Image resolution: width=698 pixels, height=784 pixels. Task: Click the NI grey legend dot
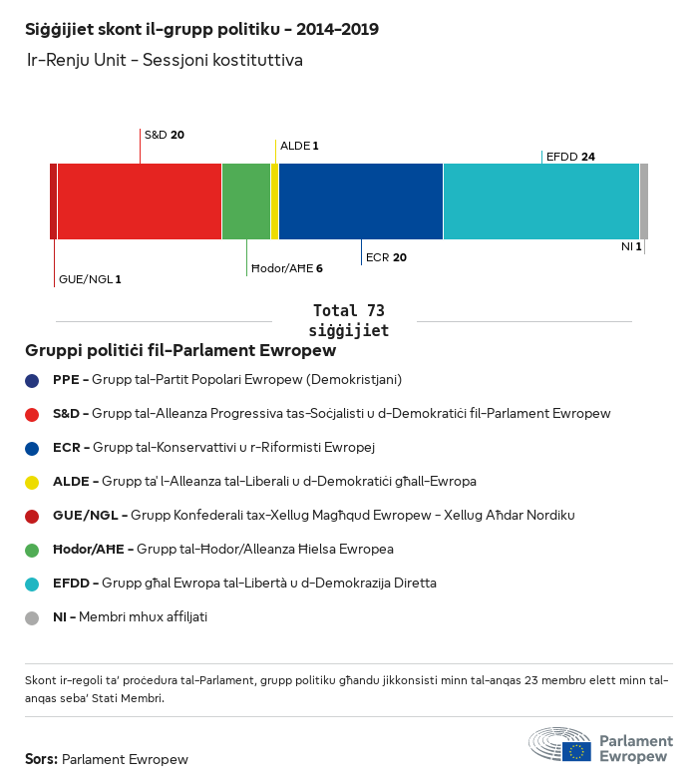coord(32,617)
